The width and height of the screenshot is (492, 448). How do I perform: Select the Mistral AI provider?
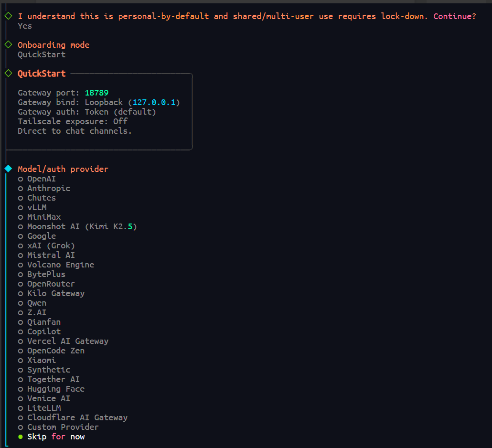[46, 255]
